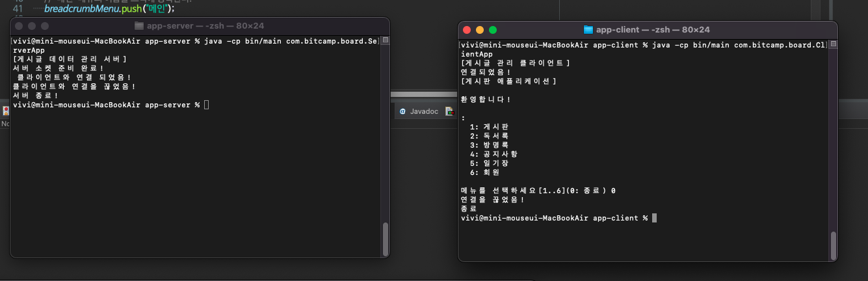The width and height of the screenshot is (868, 281).
Task: Click the '[게시글 데이터 관리 서버]' line
Action: 70,59
